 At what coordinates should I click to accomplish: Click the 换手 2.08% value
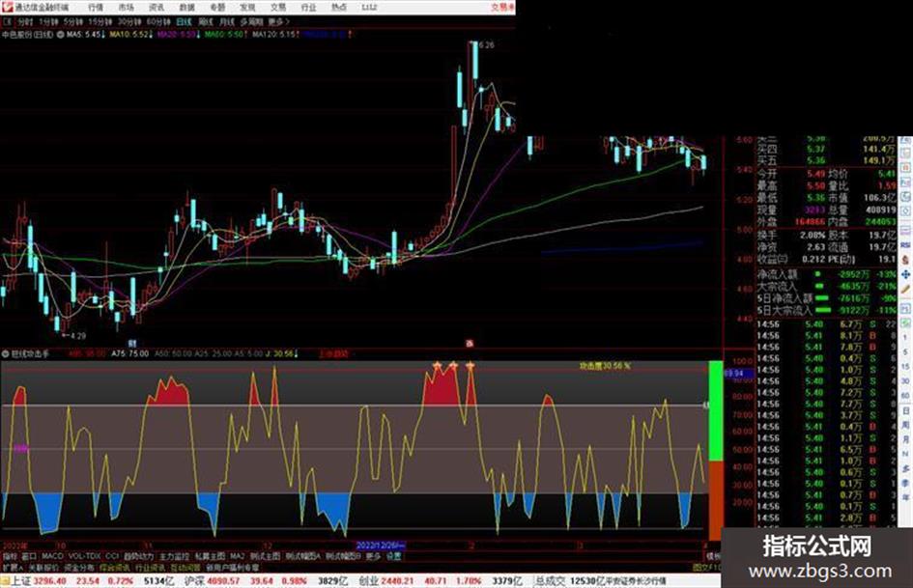point(813,236)
